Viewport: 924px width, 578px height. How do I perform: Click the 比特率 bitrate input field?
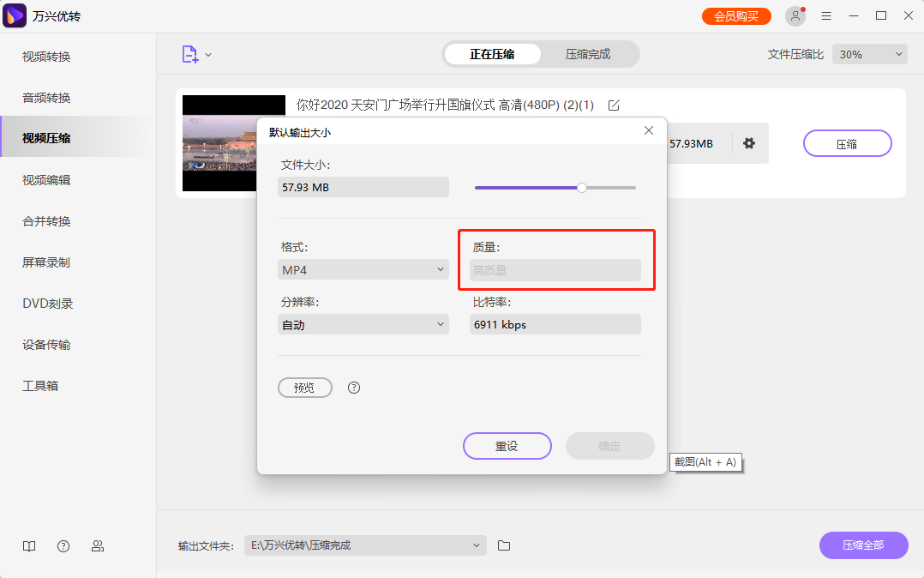[555, 324]
